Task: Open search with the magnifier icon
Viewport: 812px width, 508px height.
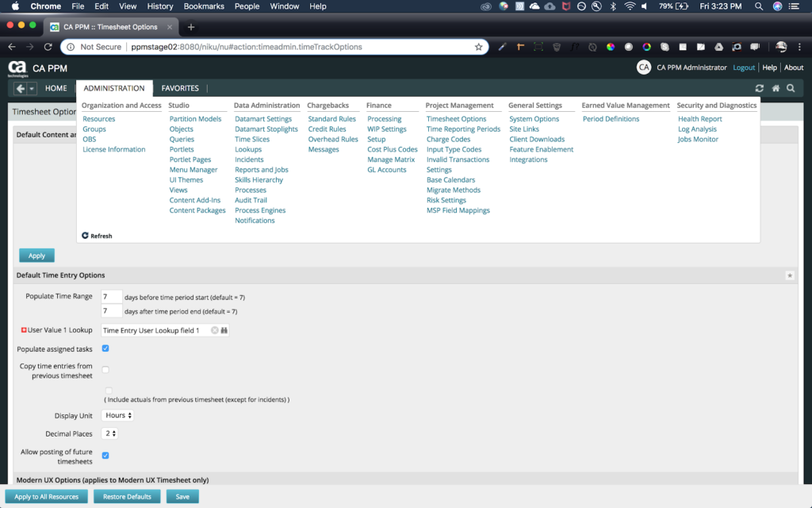Action: [791, 88]
